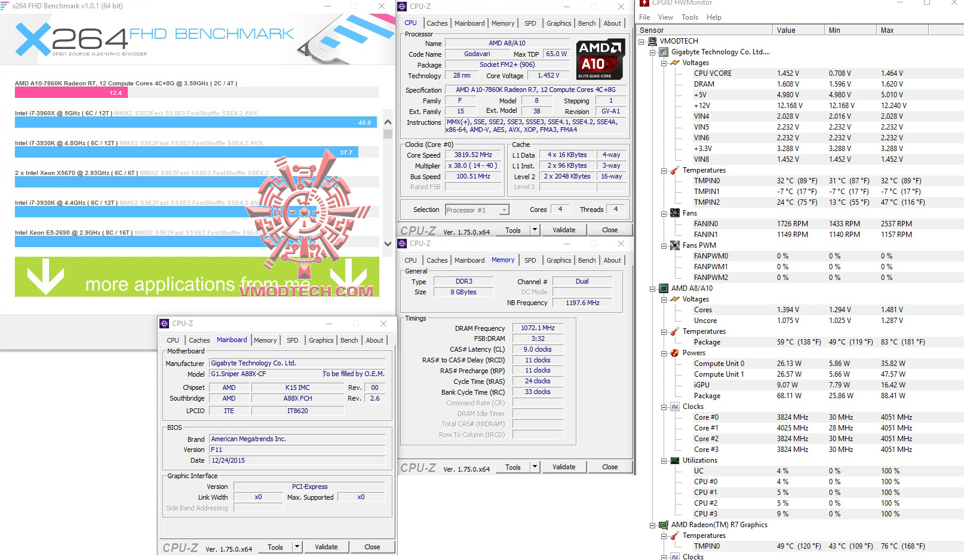Viewport: 964px width, 560px height.
Task: Click the benchmark list scroll down arrow
Action: tap(388, 244)
